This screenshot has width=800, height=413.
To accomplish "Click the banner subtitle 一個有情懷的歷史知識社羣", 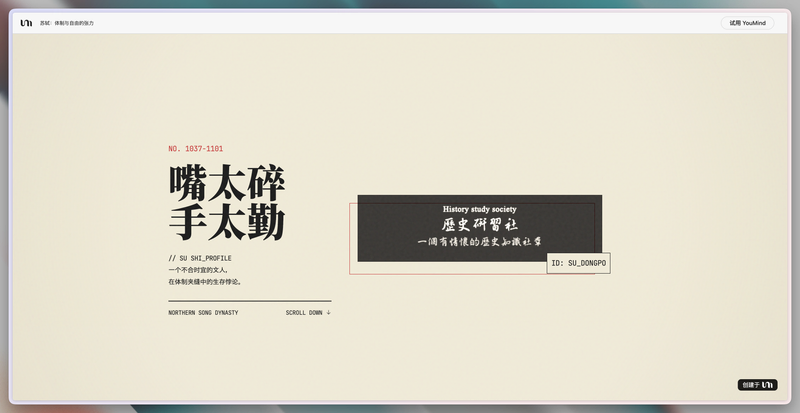I will pyautogui.click(x=480, y=242).
